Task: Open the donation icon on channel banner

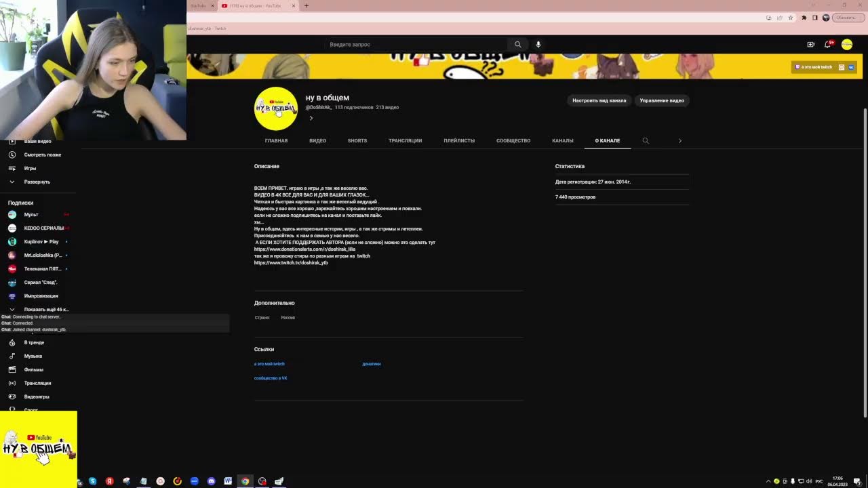Action: pos(842,67)
